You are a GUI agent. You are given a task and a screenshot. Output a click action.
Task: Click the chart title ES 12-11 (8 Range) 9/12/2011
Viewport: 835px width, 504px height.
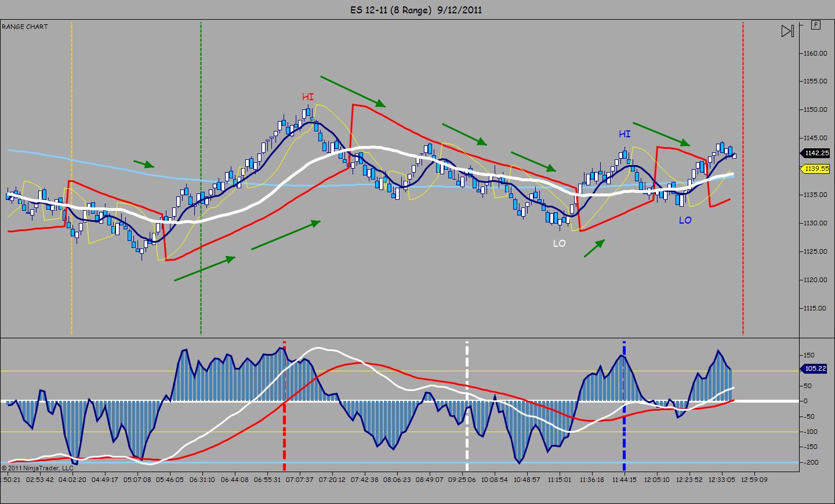(x=416, y=9)
